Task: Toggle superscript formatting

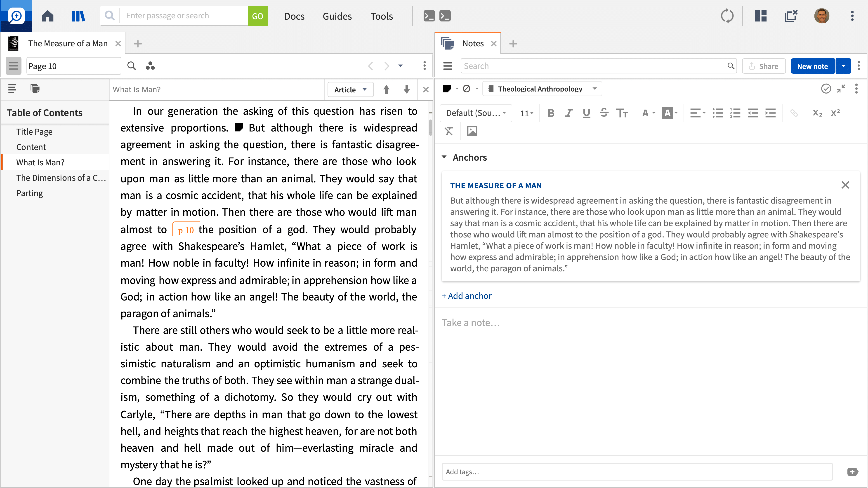Action: (835, 113)
